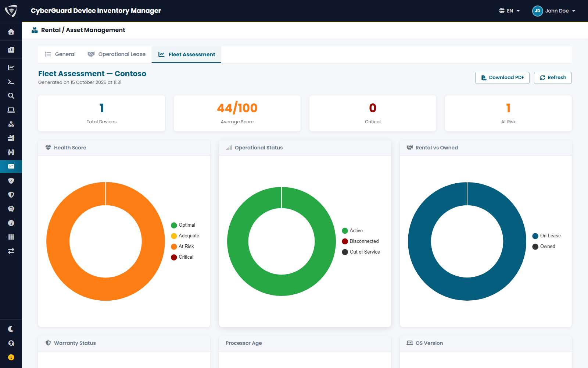Open the buildings icon in sidebar
Image resolution: width=588 pixels, height=368 pixels.
[x=11, y=50]
